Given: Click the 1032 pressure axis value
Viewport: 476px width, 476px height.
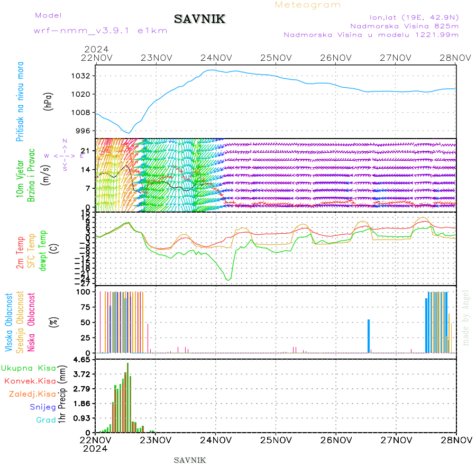Looking at the screenshot, I should (81, 76).
